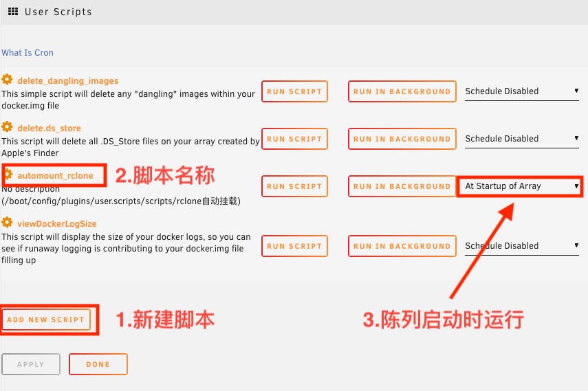Click the Done button
The height and width of the screenshot is (391, 588).
[98, 364]
